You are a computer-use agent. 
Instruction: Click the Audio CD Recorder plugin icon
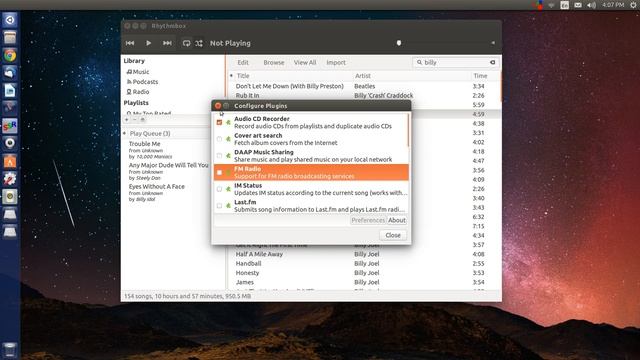point(228,122)
